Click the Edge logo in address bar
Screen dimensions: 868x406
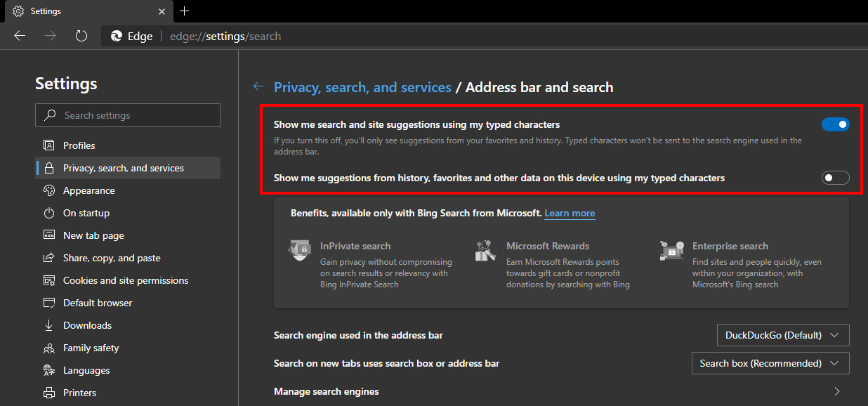[x=115, y=37]
